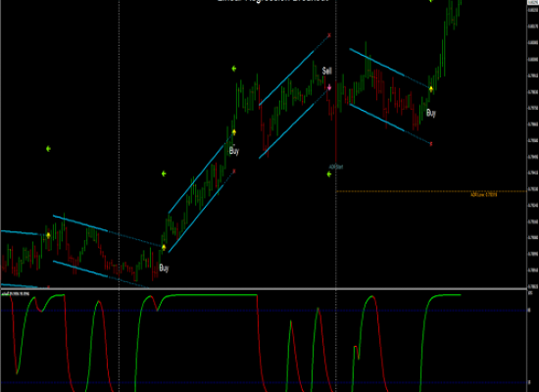Screen dimensions: 539x392
Task: Click the red X at the top of the Sell channel
Action: [x=329, y=35]
